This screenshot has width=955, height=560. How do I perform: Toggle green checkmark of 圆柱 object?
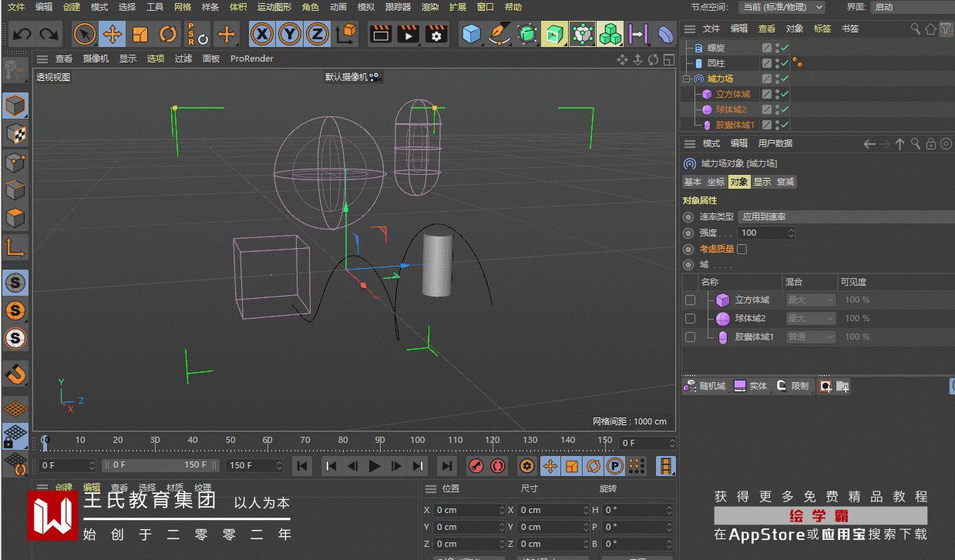785,63
